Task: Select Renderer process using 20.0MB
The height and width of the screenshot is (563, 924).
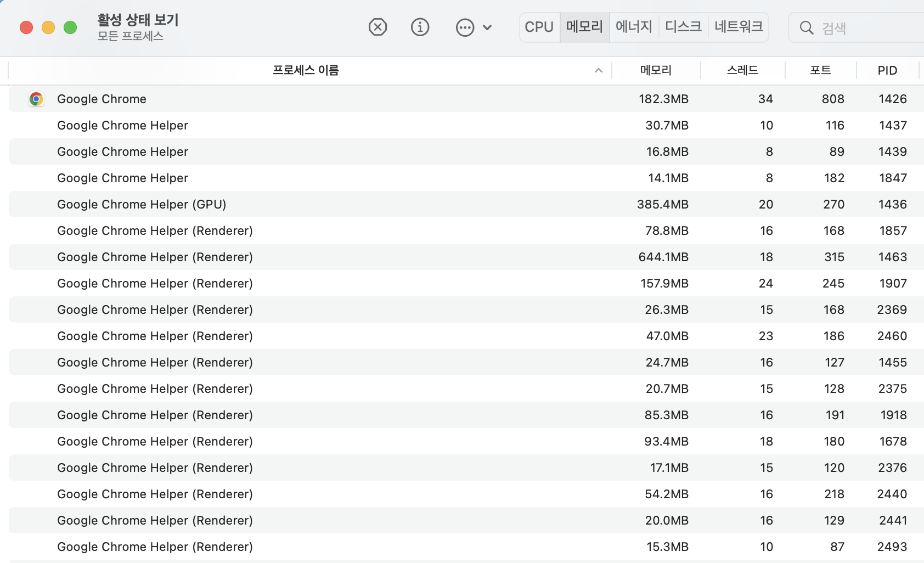Action: point(466,520)
